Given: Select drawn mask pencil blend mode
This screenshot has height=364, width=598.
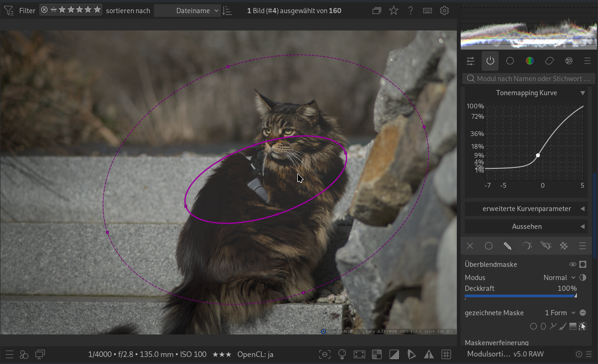Looking at the screenshot, I should tap(507, 246).
